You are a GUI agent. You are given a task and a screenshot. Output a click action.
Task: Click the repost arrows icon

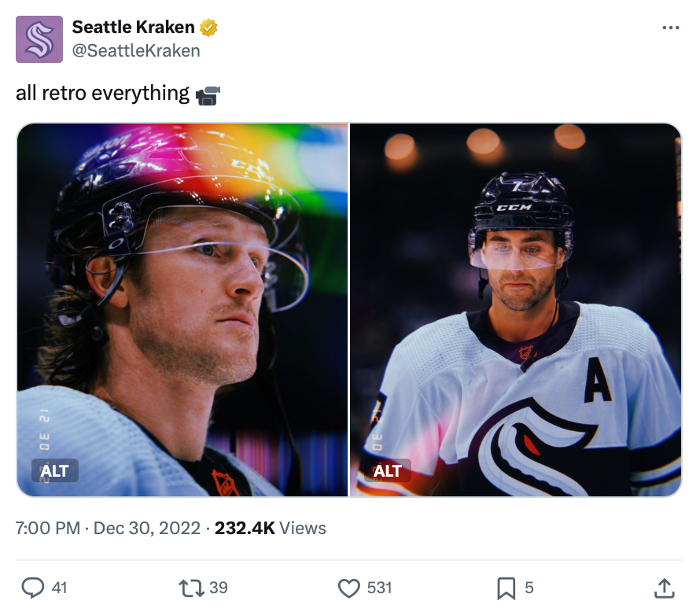tap(192, 588)
